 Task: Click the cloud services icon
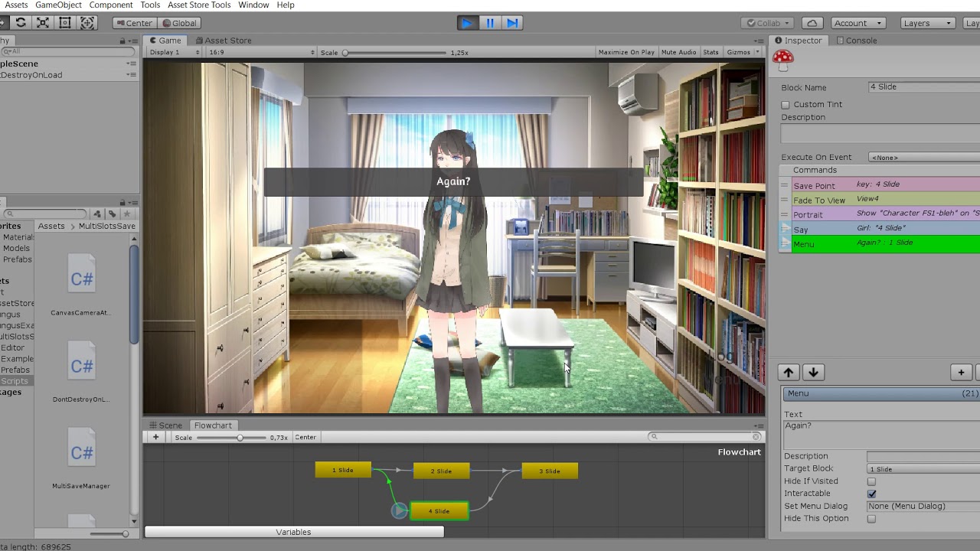point(812,23)
